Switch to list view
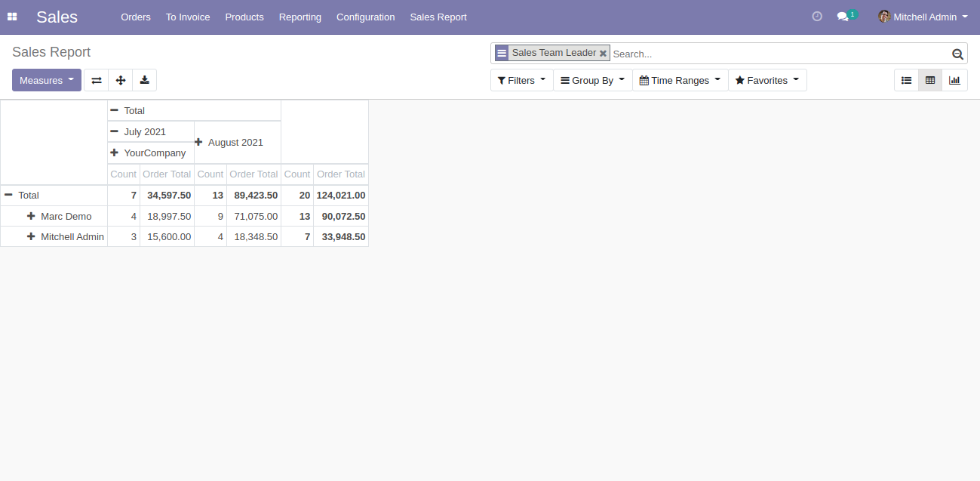This screenshot has height=481, width=980. point(906,80)
